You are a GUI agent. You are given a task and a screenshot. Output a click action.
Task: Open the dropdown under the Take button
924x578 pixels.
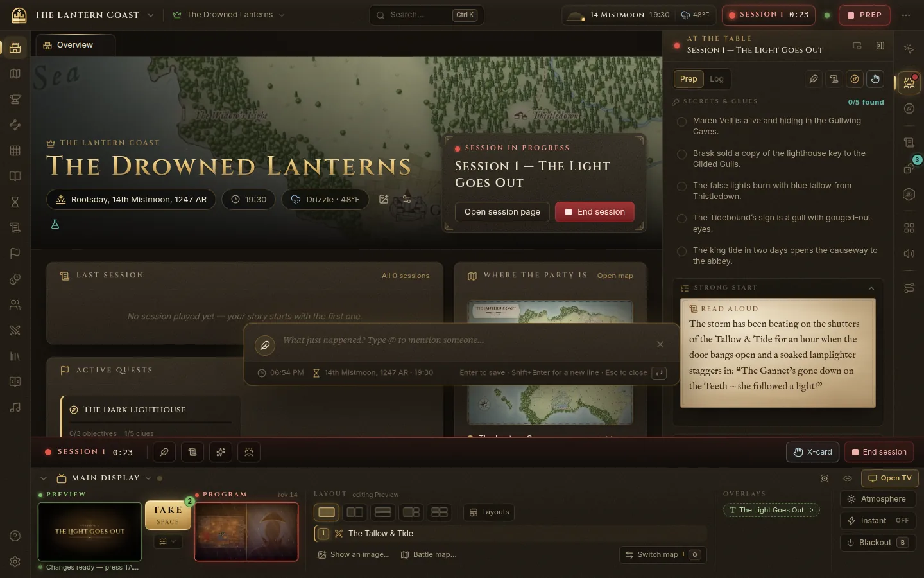[x=167, y=541]
